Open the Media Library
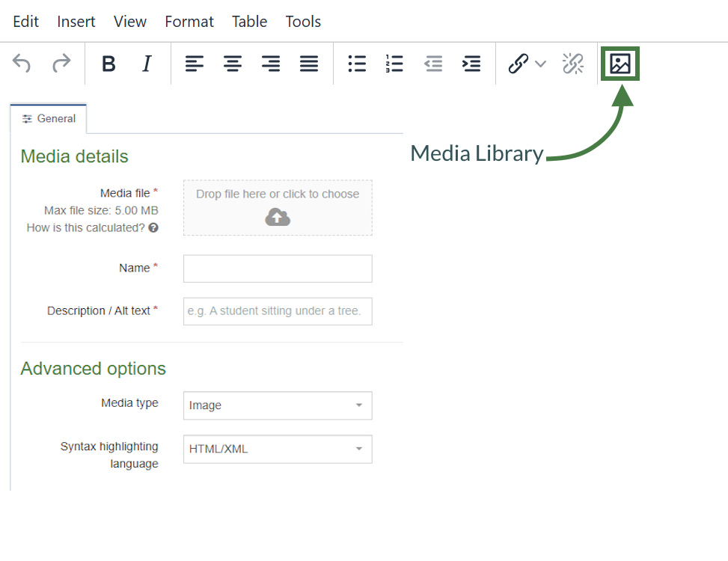The width and height of the screenshot is (728, 561). 620,64
